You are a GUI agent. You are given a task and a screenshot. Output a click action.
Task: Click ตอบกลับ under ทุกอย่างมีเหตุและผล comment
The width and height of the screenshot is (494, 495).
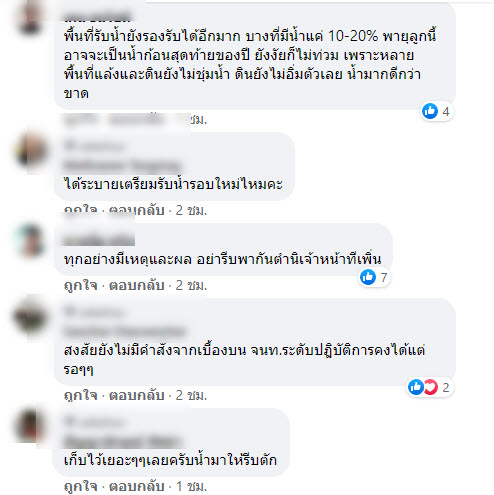[137, 285]
